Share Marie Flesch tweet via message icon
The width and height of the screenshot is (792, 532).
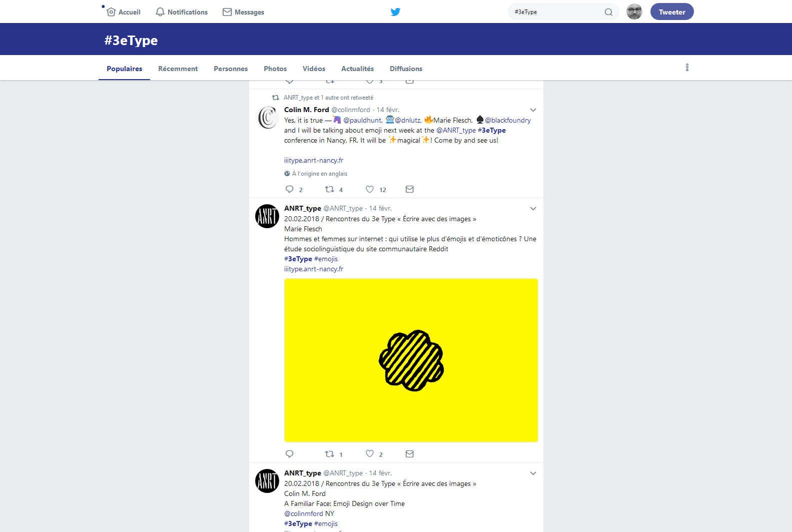409,454
